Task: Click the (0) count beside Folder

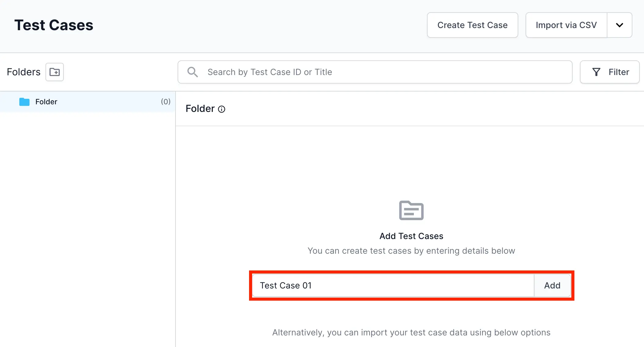Action: (x=166, y=102)
